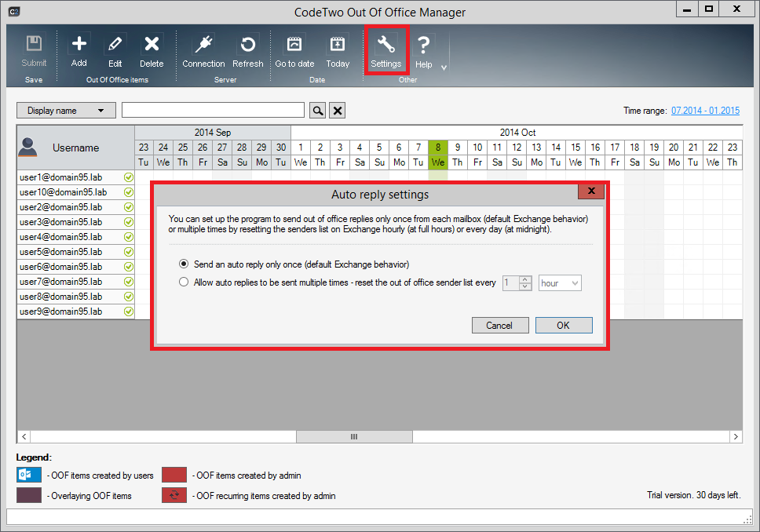Screen dimensions: 760x532
Task: Click the OOF items created by admin swatch
Action: pyautogui.click(x=174, y=475)
